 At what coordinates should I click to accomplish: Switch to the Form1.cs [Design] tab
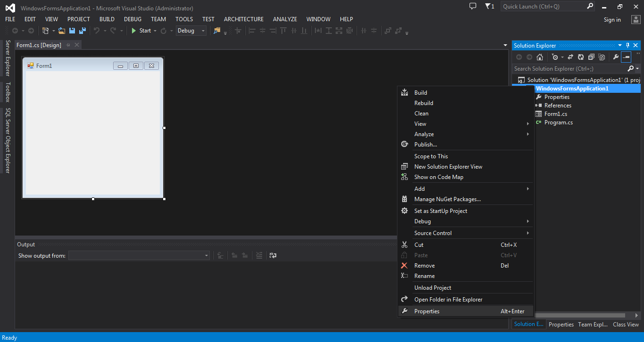[x=39, y=45]
